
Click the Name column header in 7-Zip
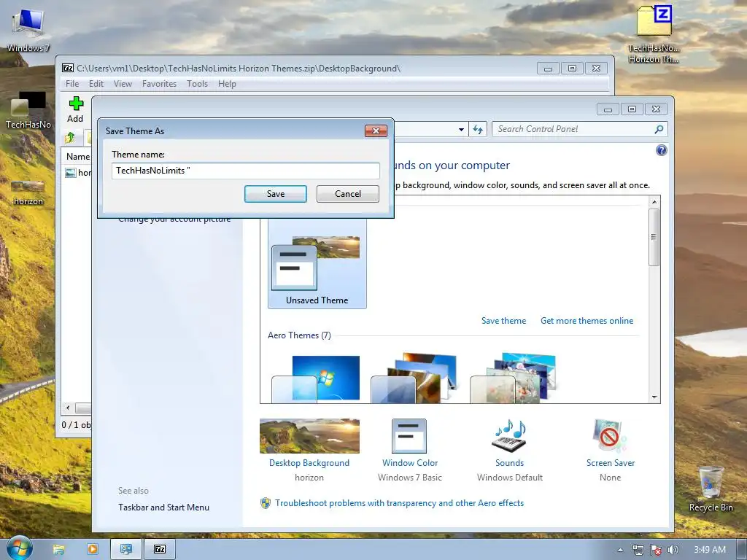pyautogui.click(x=77, y=157)
